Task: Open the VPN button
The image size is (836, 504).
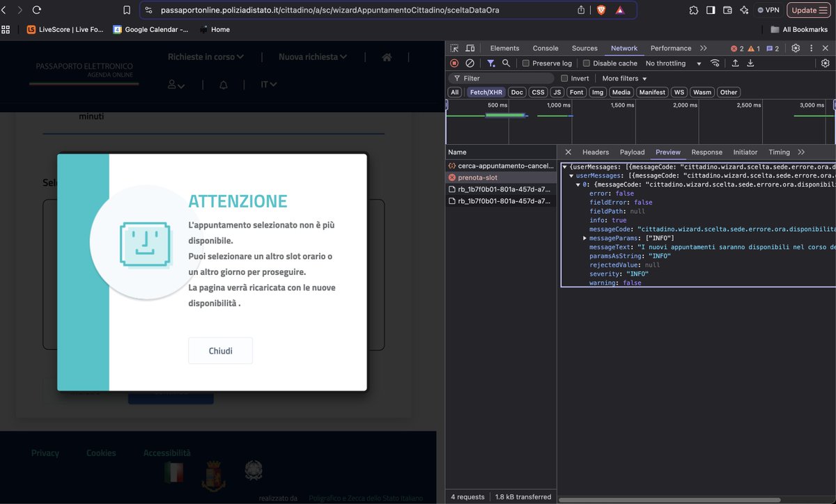Action: (x=768, y=10)
